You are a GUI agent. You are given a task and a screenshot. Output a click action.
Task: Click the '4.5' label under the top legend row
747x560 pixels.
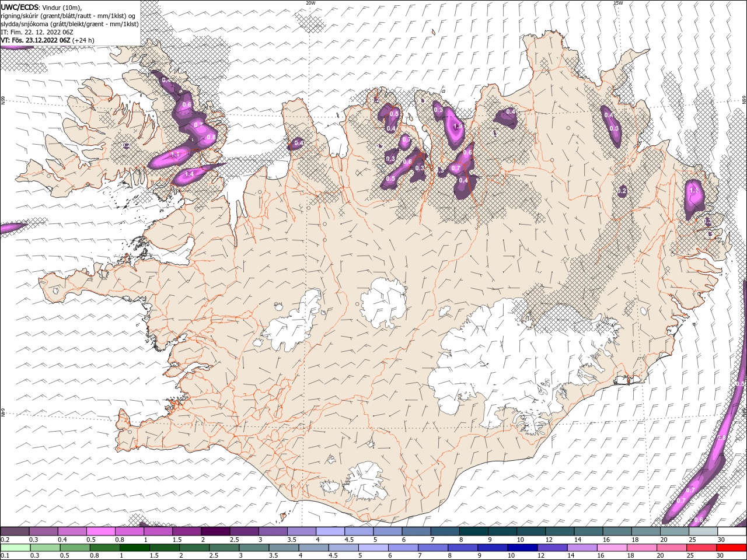[x=349, y=540]
